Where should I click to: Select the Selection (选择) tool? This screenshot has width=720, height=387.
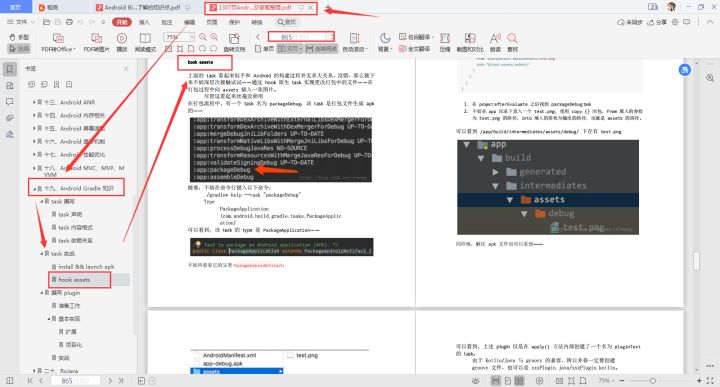click(x=19, y=48)
